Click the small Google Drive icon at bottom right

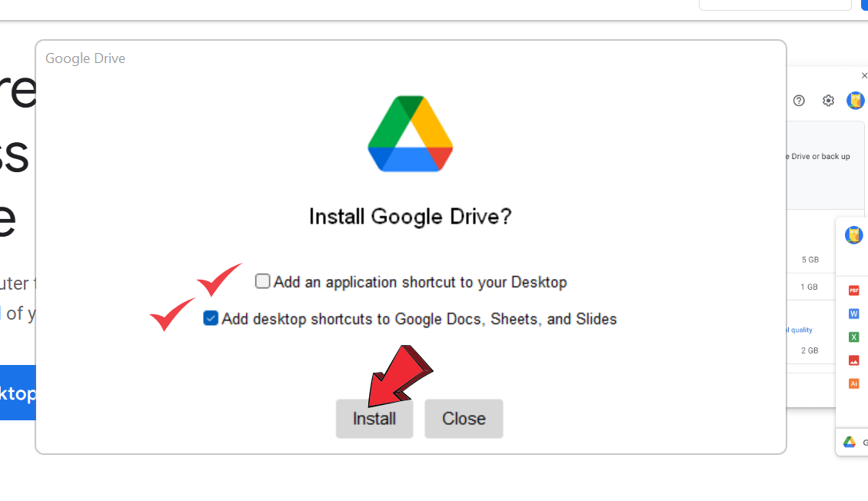(850, 442)
